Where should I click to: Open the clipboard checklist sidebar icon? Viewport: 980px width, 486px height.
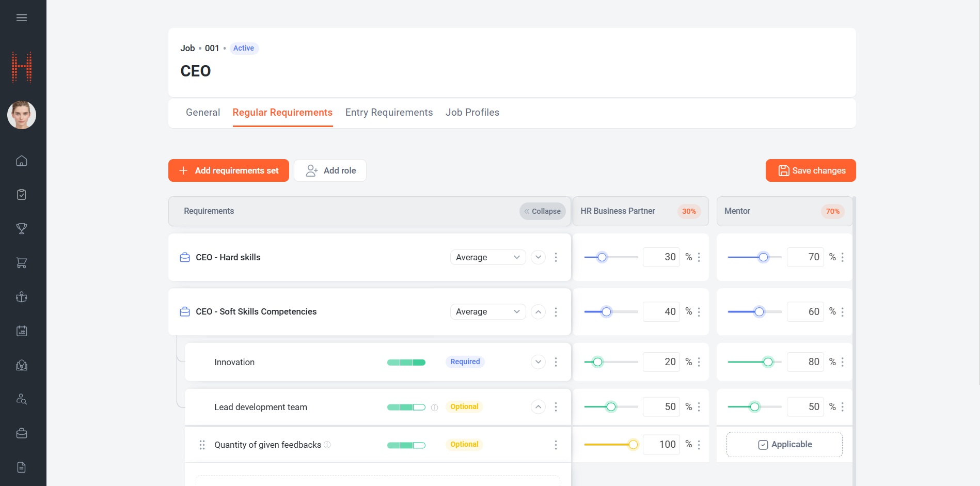click(x=22, y=195)
